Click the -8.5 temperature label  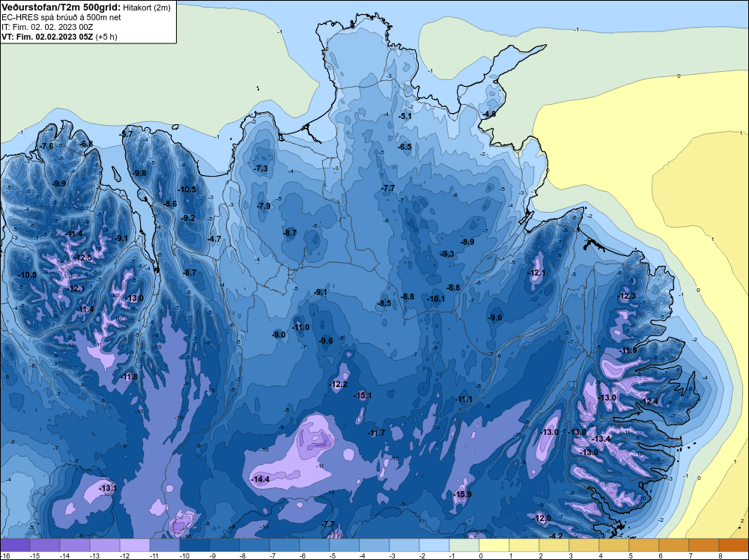coord(384,304)
